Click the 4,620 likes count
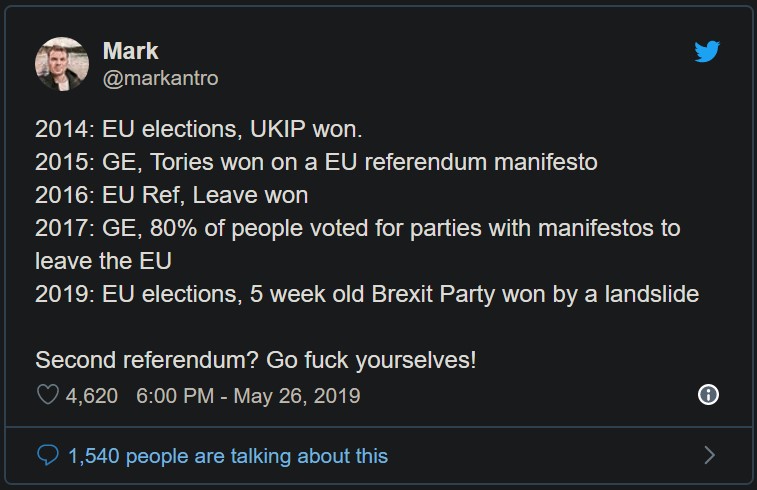Screen dimensions: 757x490 click(92, 396)
